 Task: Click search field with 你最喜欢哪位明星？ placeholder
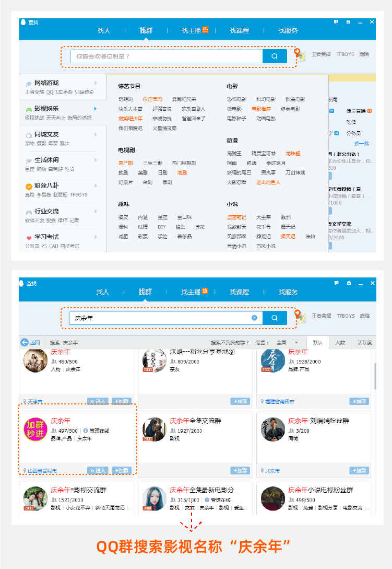tap(167, 56)
